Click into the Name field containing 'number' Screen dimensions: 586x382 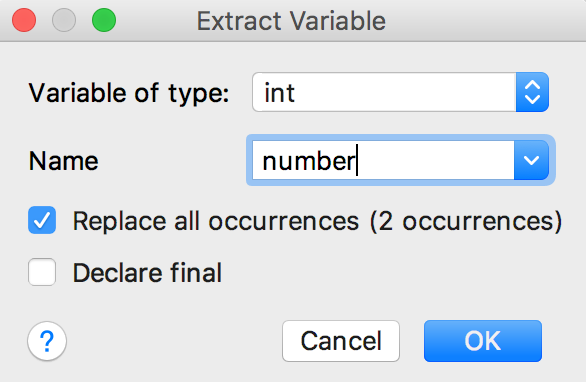click(383, 160)
